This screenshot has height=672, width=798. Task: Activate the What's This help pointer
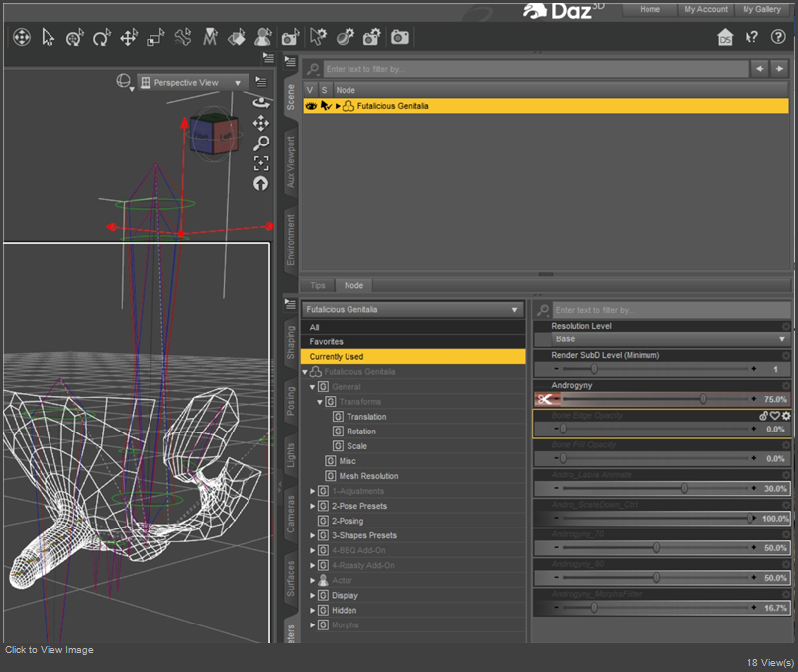[x=751, y=38]
